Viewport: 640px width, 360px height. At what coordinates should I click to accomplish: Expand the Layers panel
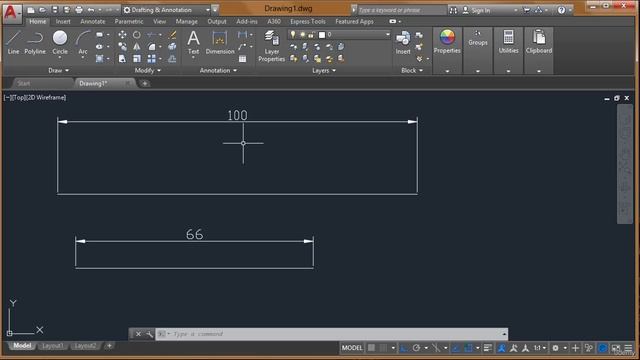[x=324, y=70]
